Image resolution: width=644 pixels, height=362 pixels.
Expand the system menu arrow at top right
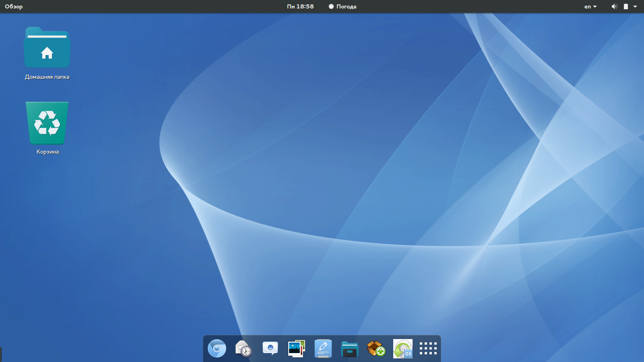point(635,6)
